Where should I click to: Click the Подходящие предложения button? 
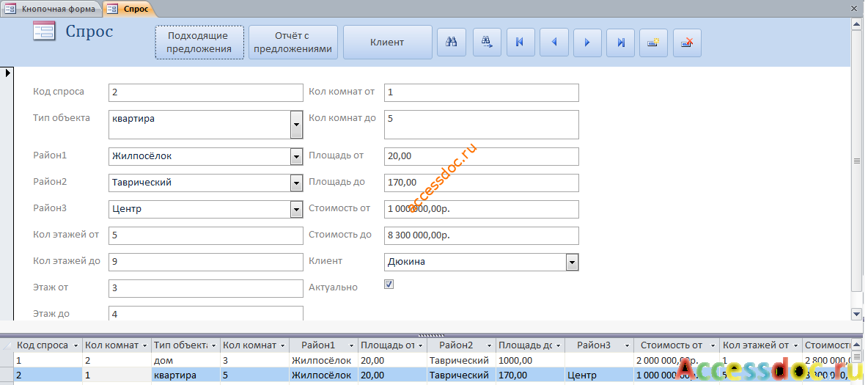[199, 42]
